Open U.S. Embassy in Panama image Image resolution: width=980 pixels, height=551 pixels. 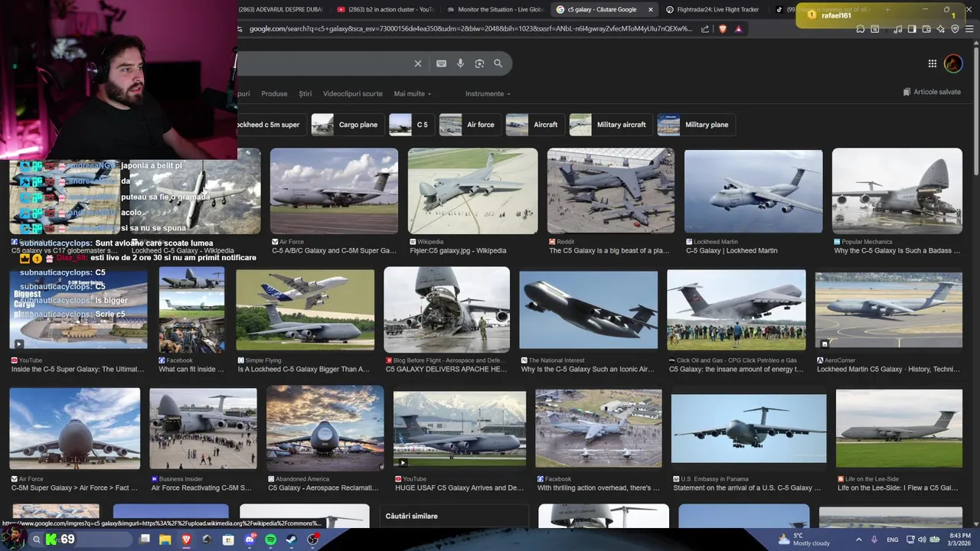(749, 428)
